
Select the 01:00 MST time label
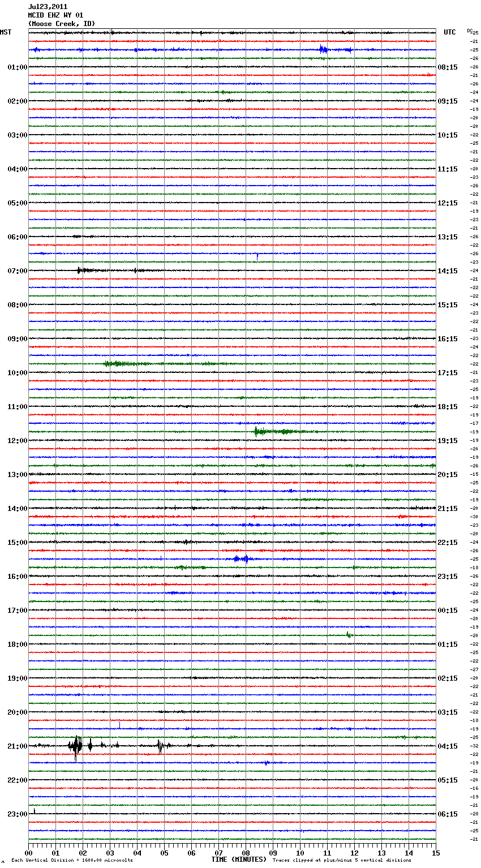click(x=17, y=67)
